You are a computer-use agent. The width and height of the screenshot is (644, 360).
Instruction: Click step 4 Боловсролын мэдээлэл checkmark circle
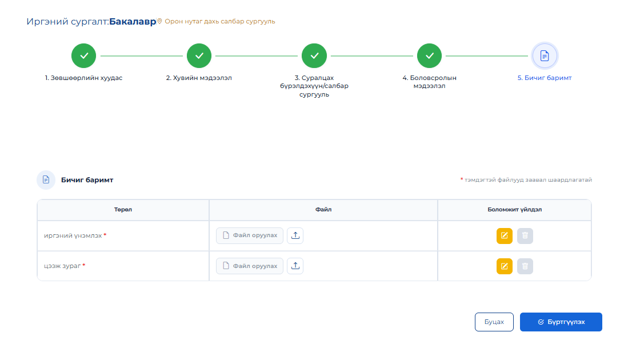pos(429,56)
